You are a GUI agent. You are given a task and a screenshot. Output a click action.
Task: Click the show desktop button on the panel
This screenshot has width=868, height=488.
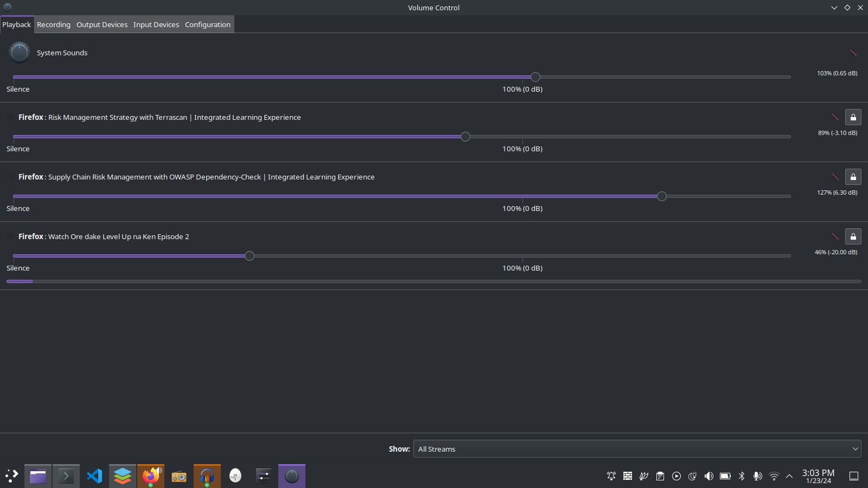pyautogui.click(x=853, y=476)
